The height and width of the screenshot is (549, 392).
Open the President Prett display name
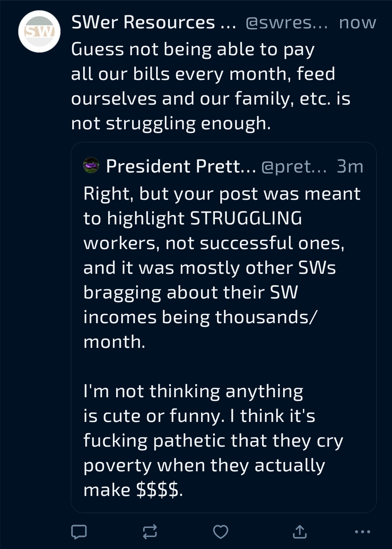(180, 166)
